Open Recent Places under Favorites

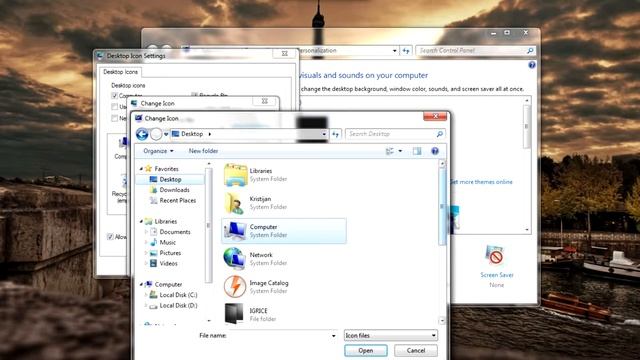click(x=178, y=200)
